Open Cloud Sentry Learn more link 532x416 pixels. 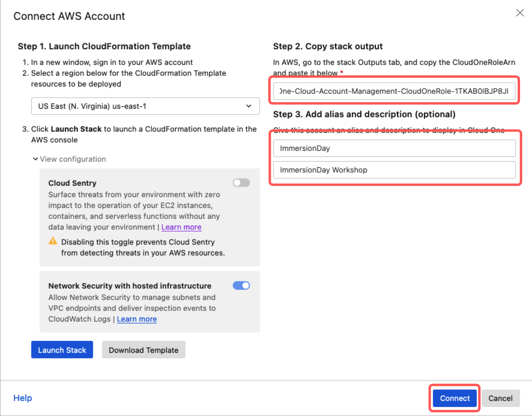(x=181, y=227)
